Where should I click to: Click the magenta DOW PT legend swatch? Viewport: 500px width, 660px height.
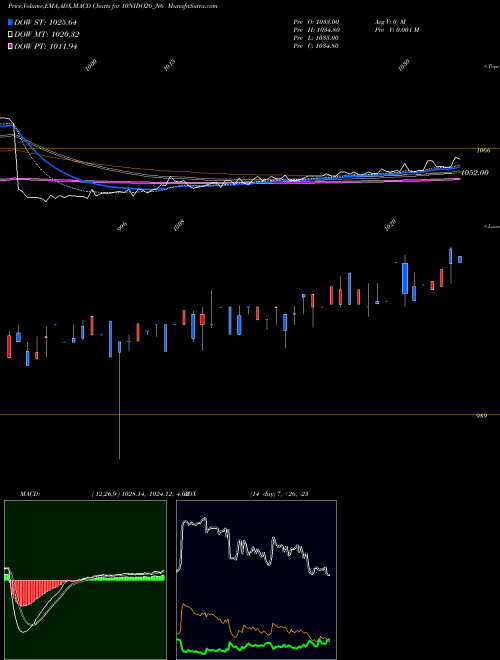[x=10, y=46]
